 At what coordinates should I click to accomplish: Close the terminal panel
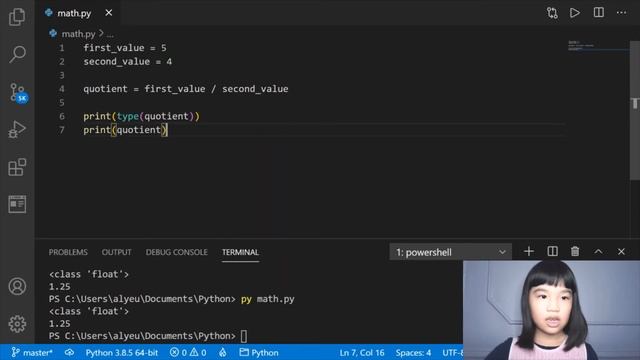point(621,251)
